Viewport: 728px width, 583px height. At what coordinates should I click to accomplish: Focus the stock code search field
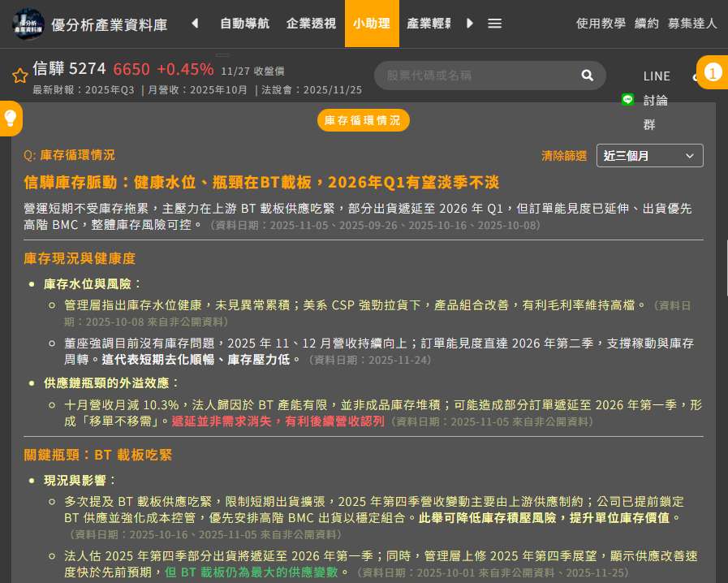pos(479,76)
